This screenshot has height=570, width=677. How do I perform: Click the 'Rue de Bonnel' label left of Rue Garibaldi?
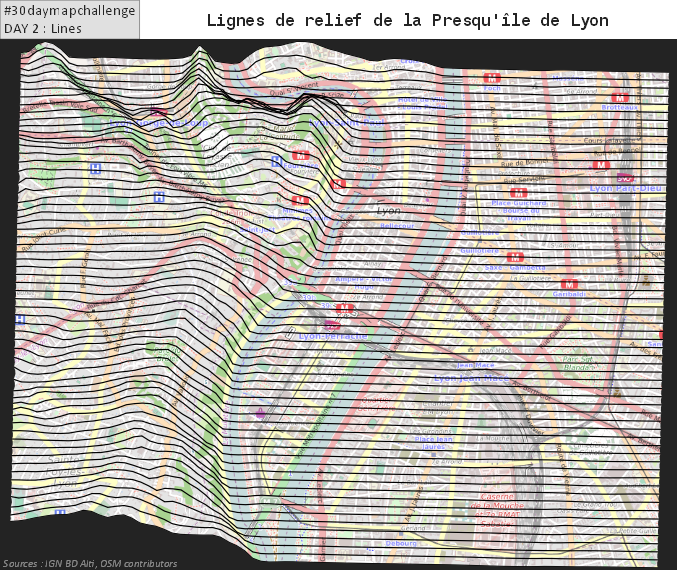tap(524, 163)
